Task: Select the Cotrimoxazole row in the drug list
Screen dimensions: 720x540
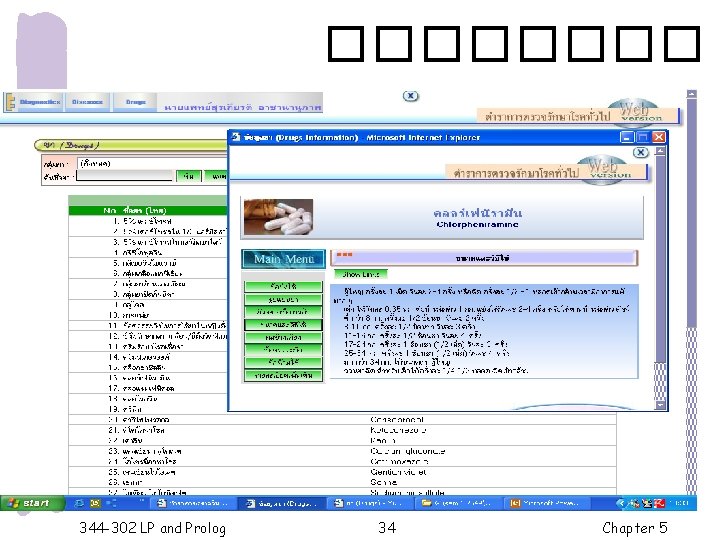Action: [x=342, y=461]
